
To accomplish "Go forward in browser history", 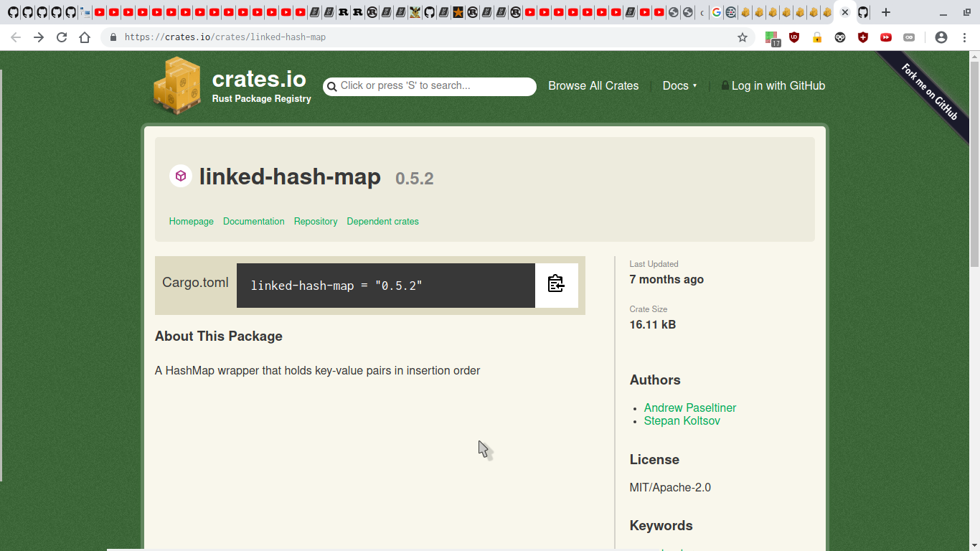I will point(39,37).
